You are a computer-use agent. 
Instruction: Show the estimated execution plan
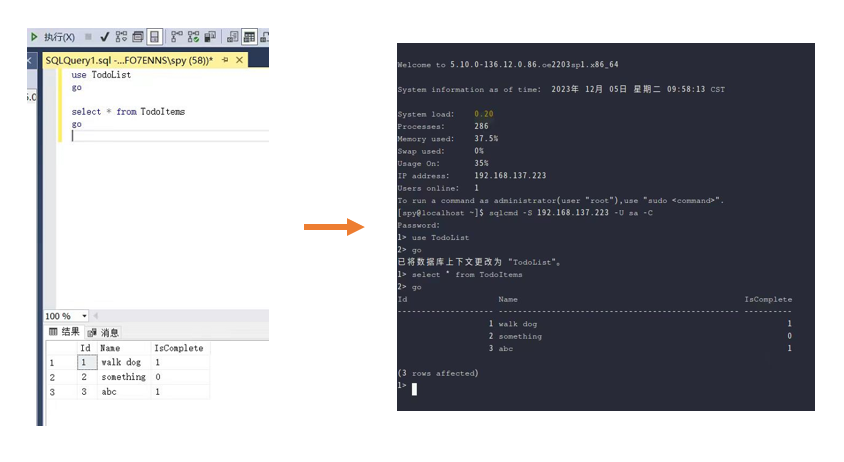coord(121,37)
